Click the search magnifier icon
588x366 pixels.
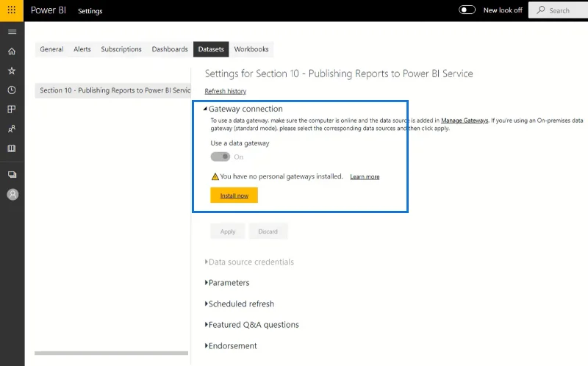[x=541, y=10]
